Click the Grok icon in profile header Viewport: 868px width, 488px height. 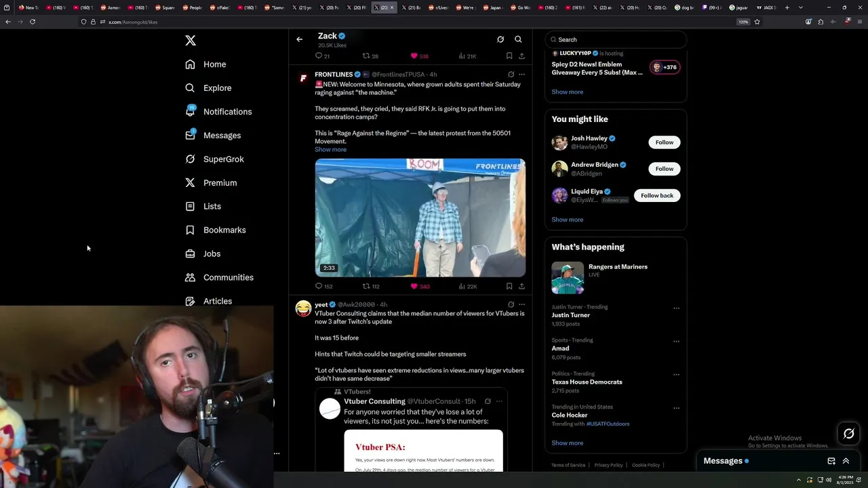pos(500,39)
